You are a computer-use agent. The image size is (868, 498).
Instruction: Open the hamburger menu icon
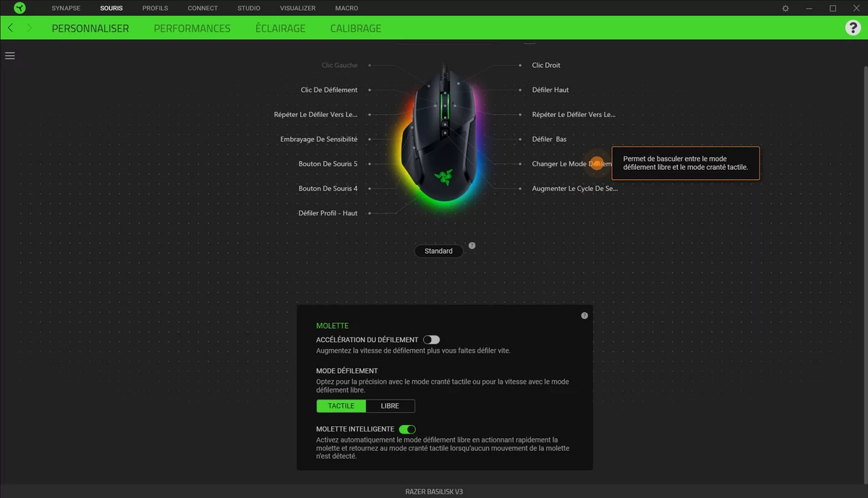click(x=10, y=56)
